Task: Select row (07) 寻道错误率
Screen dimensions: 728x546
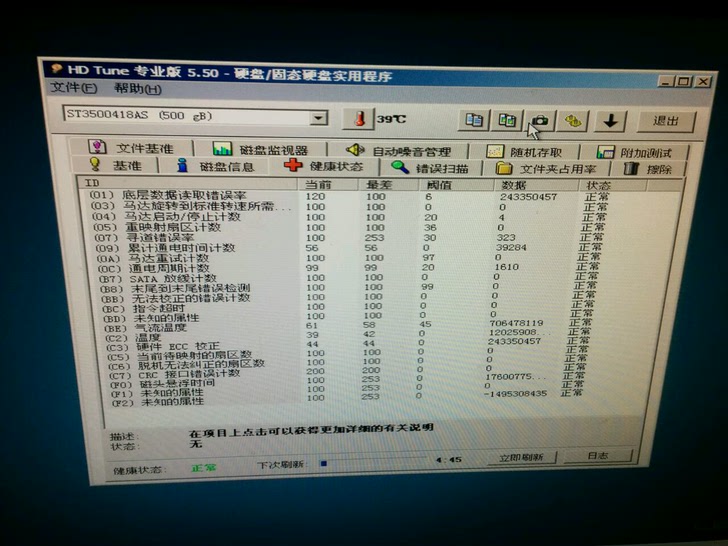Action: click(348, 238)
